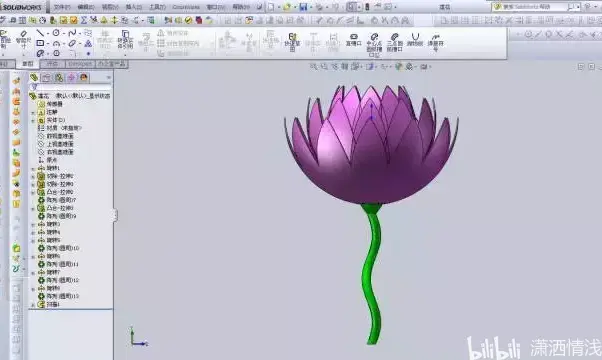Select the Straight Slot tool

pyautogui.click(x=354, y=40)
